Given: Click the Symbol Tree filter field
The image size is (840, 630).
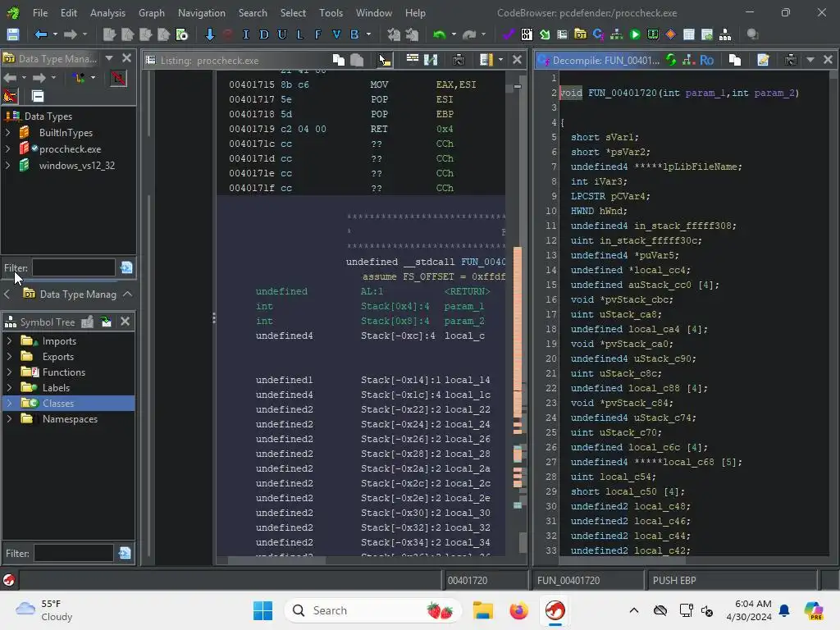Looking at the screenshot, I should pyautogui.click(x=74, y=554).
